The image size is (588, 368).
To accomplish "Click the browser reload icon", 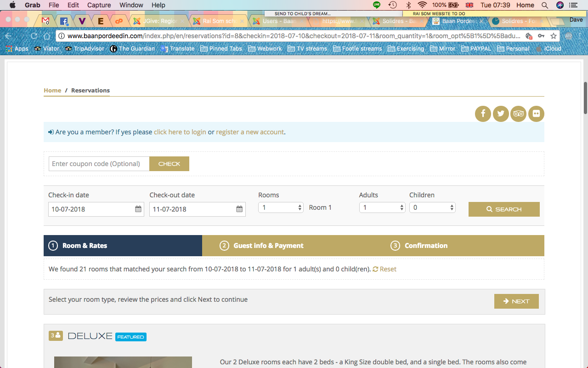I will click(34, 36).
